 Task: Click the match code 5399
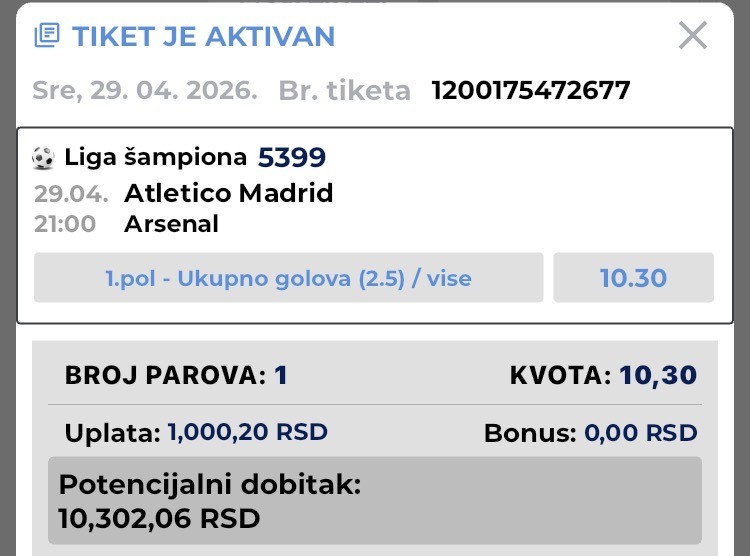(x=292, y=157)
